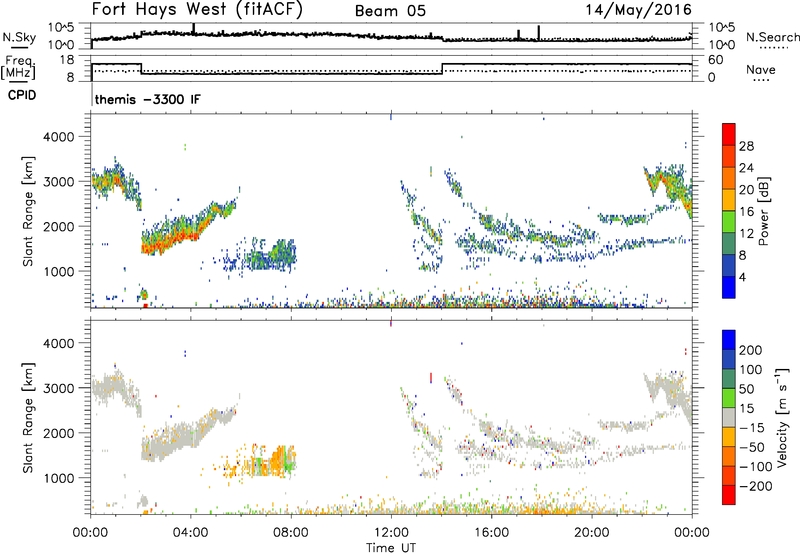This screenshot has width=800, height=554.
Task: Click the velocity scale value "-50"
Action: click(751, 447)
